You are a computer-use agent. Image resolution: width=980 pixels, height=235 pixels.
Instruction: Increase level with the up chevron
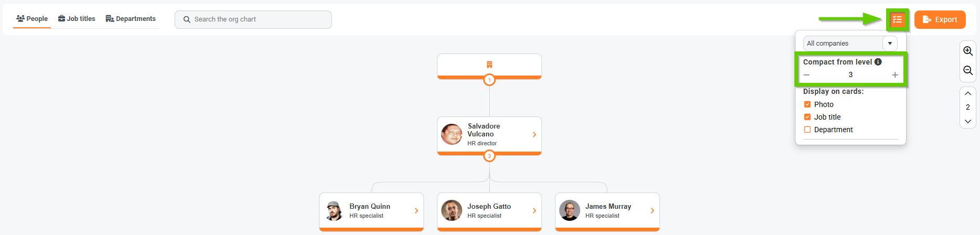tap(968, 93)
